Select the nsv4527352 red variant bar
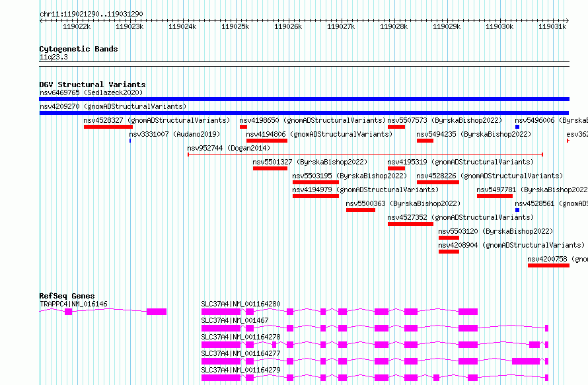This screenshot has height=385, width=588. (x=411, y=224)
